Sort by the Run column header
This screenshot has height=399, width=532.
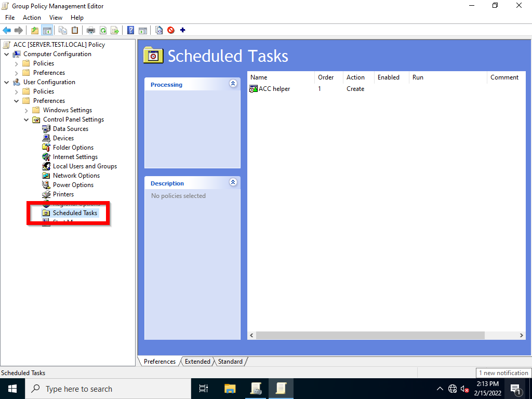pyautogui.click(x=448, y=77)
